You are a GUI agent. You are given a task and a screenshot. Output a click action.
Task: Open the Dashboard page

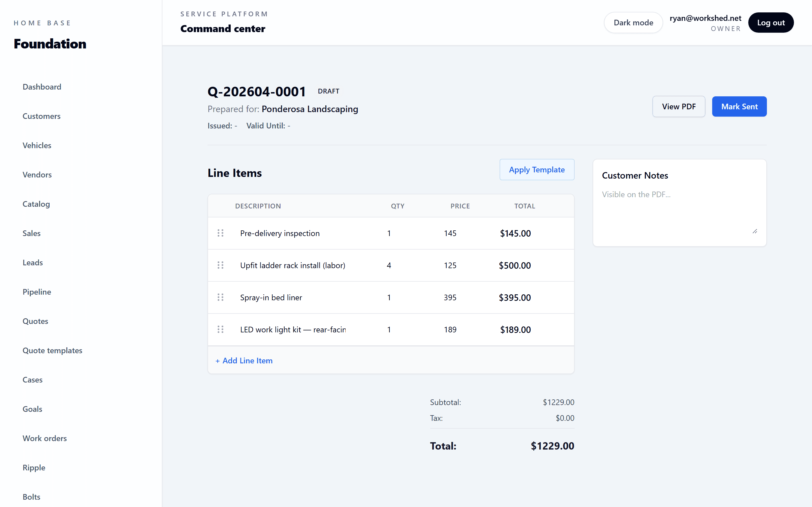click(x=42, y=87)
